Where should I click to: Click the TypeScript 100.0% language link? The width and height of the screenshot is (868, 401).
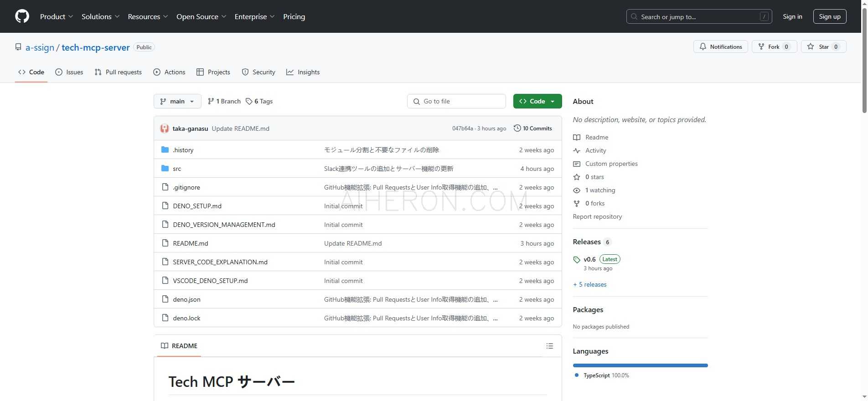[602, 375]
